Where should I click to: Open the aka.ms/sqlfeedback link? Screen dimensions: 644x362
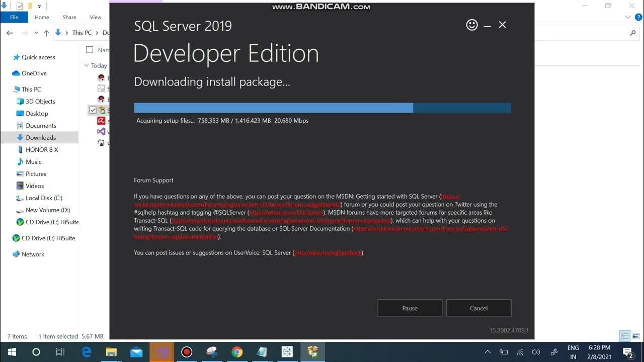tap(328, 252)
